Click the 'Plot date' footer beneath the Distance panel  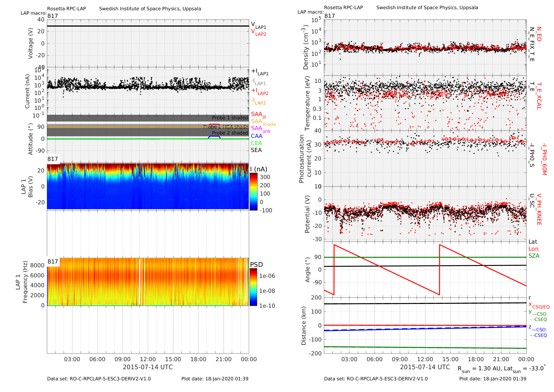493,379
